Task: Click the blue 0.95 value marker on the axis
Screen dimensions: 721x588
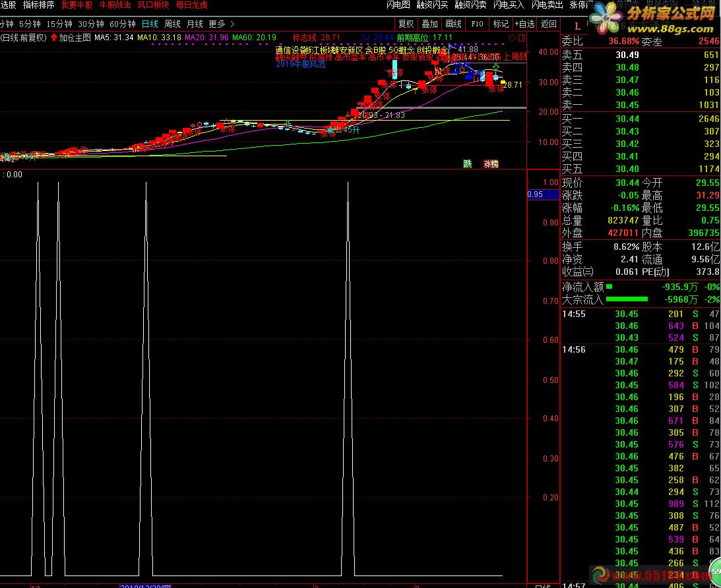Action: click(543, 194)
